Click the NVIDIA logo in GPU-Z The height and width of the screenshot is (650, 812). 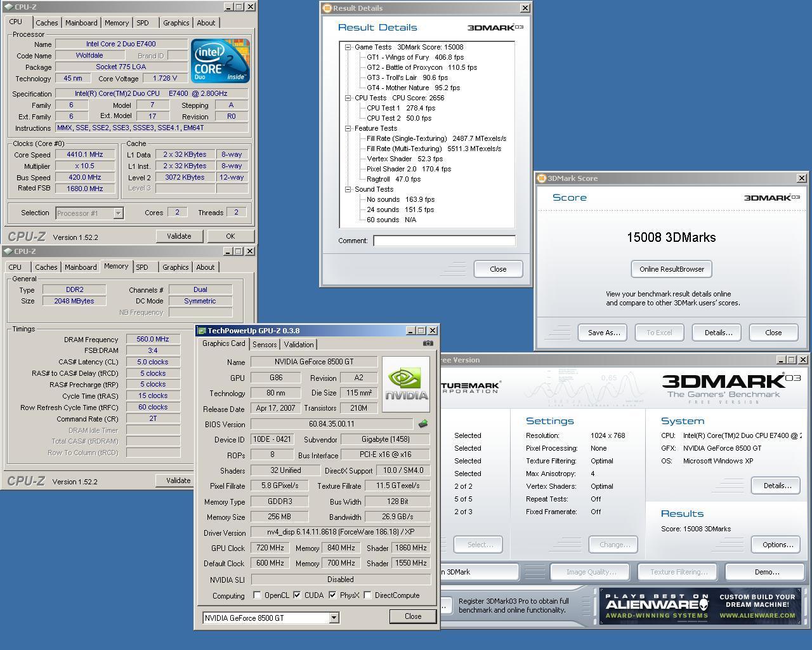406,384
